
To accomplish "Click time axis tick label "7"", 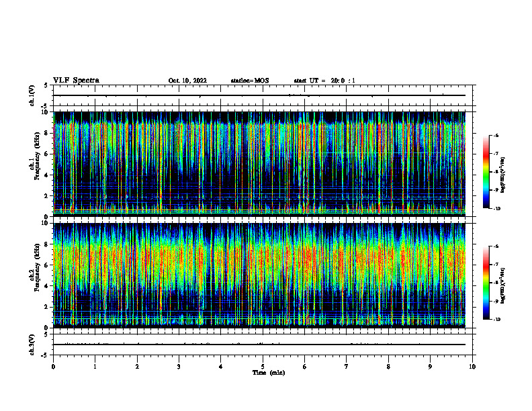I will (x=347, y=367).
